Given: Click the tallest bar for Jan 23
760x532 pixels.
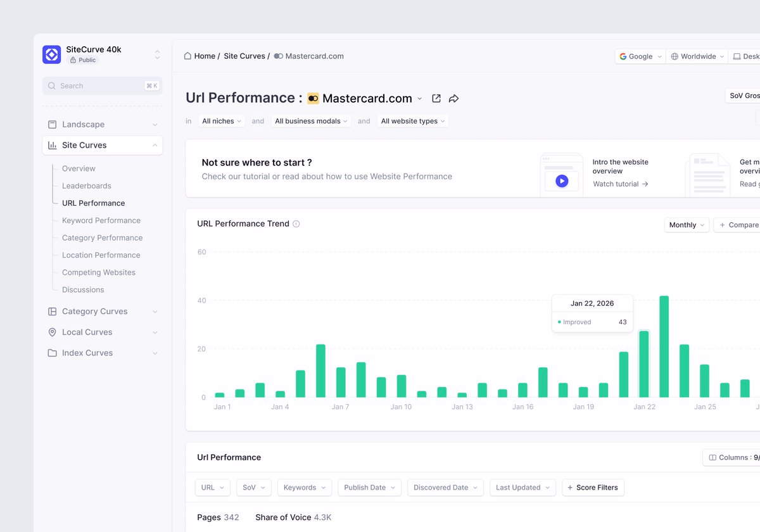Looking at the screenshot, I should tap(664, 346).
